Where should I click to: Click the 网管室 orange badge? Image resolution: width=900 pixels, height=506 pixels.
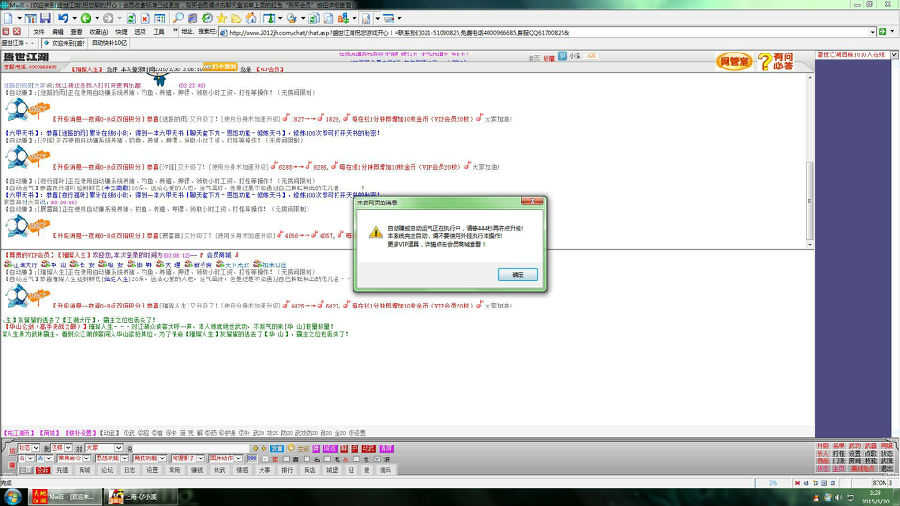coord(734,61)
